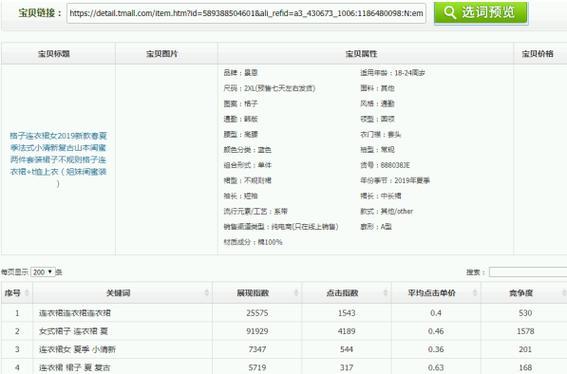Open the 每页显示 200 dropdown
Screen dimensions: 567x374
click(43, 272)
